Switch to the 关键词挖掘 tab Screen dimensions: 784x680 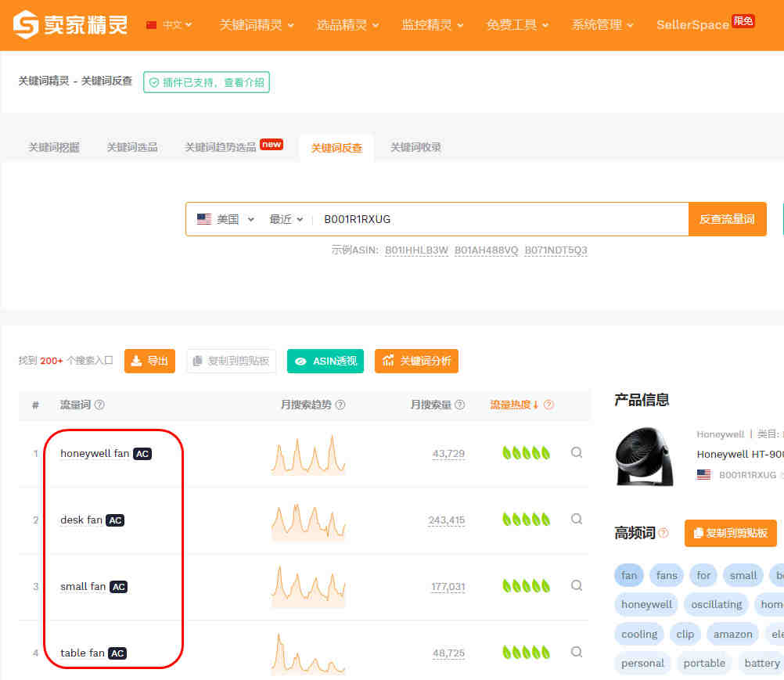[53, 147]
